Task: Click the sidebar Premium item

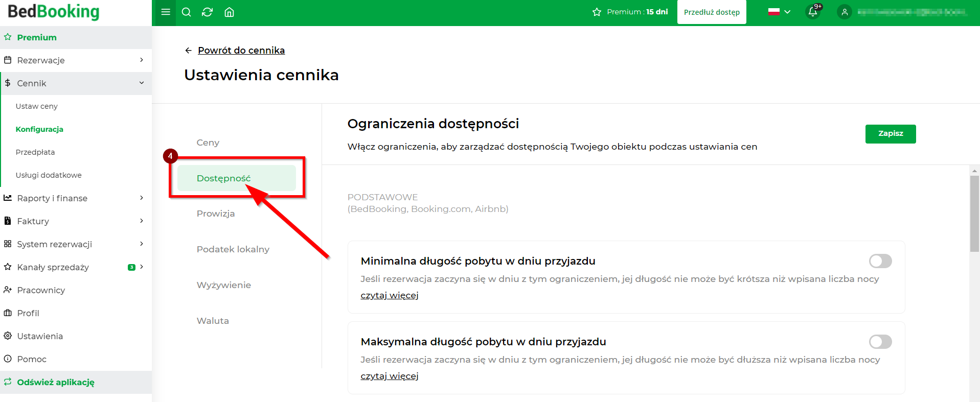Action: pos(76,37)
